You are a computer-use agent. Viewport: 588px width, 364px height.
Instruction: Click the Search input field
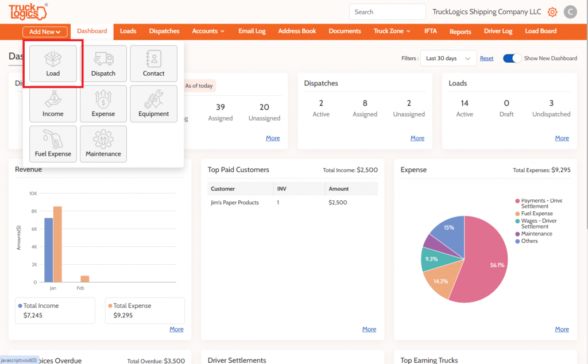(388, 12)
